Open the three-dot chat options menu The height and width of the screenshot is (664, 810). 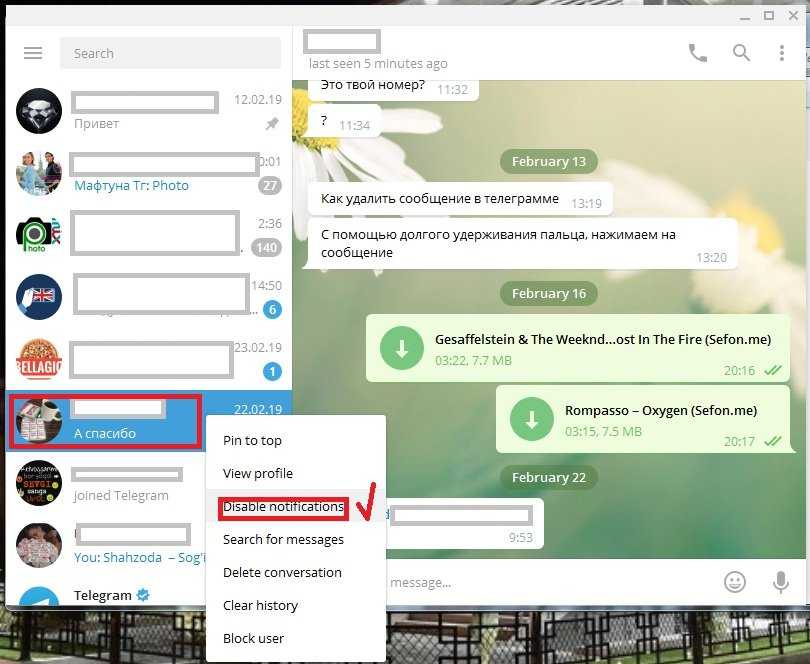pyautogui.click(x=782, y=53)
